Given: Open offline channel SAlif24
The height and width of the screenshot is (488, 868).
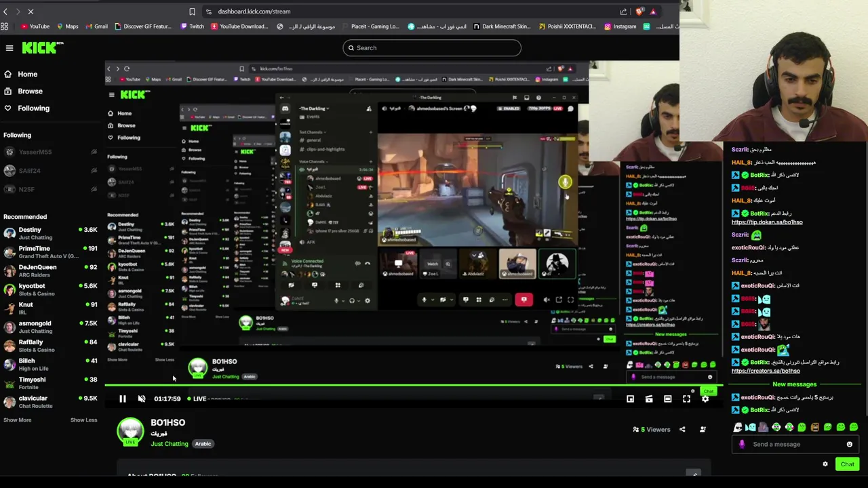Looking at the screenshot, I should click(51, 171).
